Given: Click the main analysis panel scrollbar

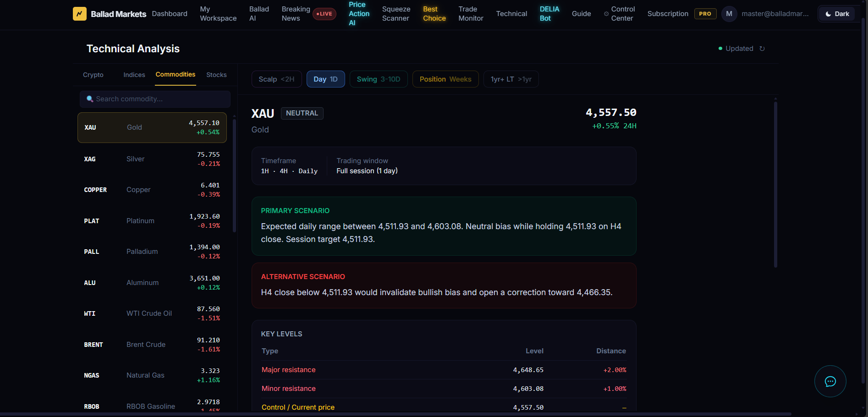Looking at the screenshot, I should pos(775,184).
